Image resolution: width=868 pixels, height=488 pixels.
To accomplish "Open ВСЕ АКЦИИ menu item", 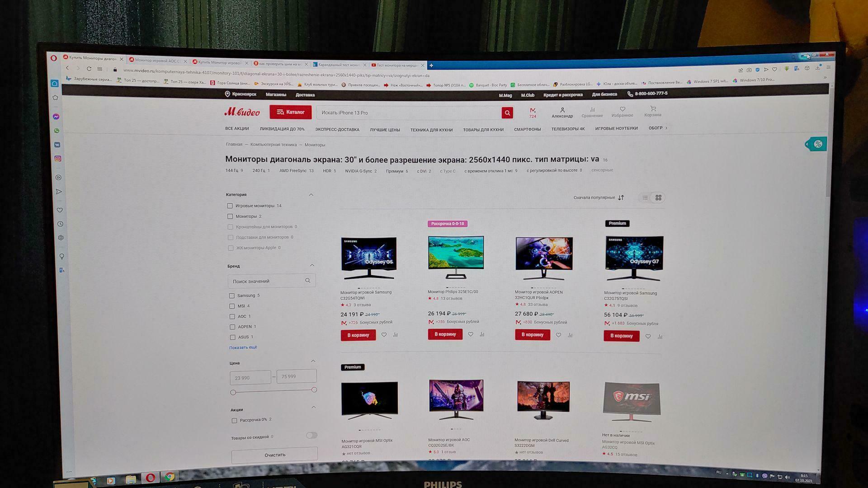I will (237, 129).
